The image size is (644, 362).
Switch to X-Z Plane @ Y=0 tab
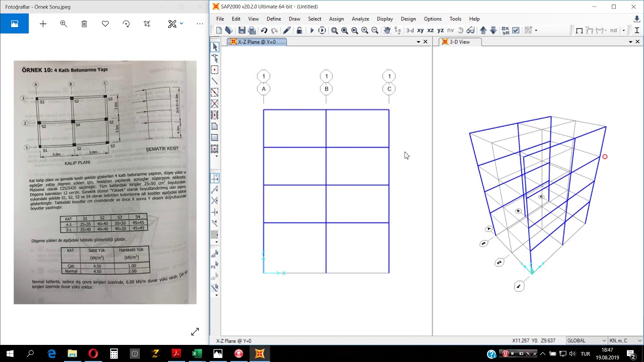coord(257,42)
